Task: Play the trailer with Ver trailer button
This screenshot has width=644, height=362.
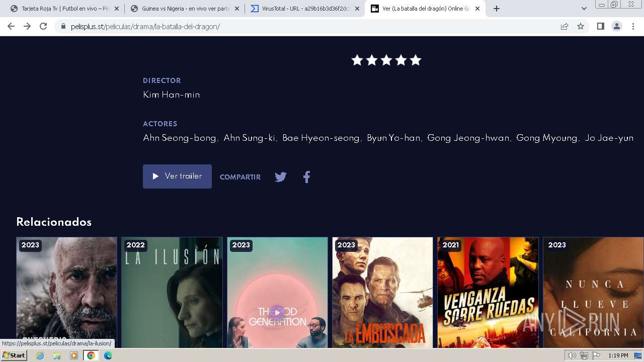Action: (x=177, y=176)
